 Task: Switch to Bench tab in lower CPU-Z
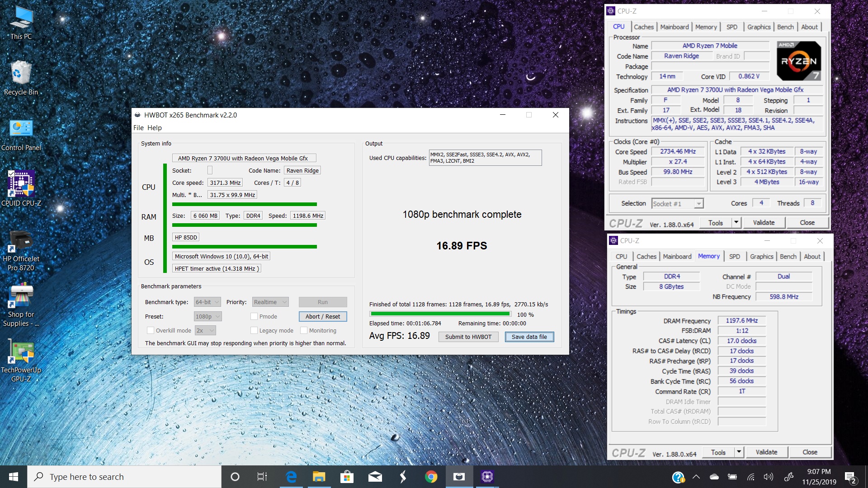click(788, 256)
